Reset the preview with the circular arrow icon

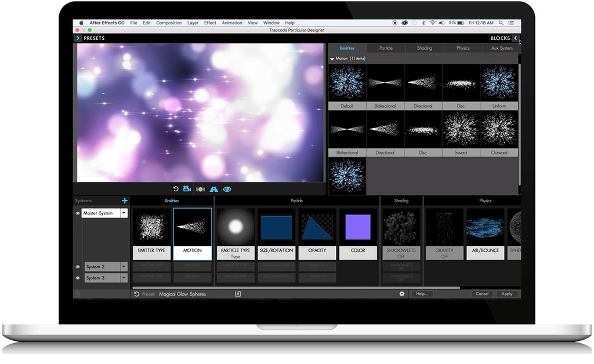pos(175,189)
